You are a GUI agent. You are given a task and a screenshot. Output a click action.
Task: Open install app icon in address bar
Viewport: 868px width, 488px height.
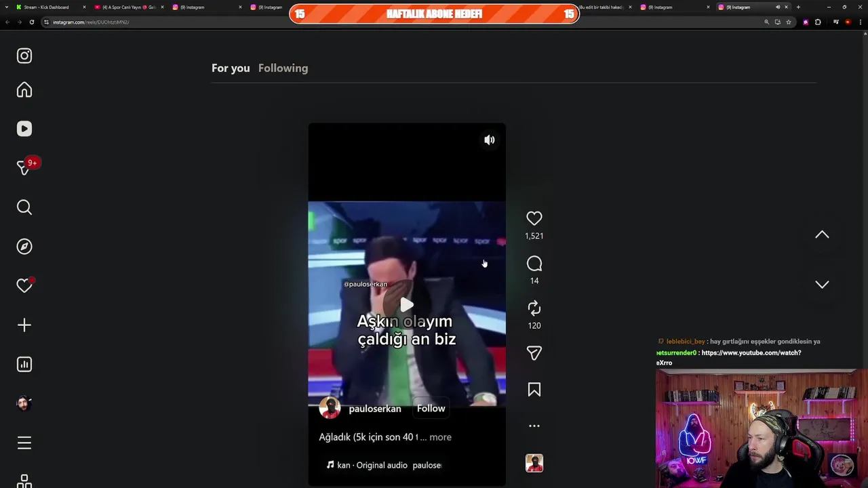[x=778, y=22]
